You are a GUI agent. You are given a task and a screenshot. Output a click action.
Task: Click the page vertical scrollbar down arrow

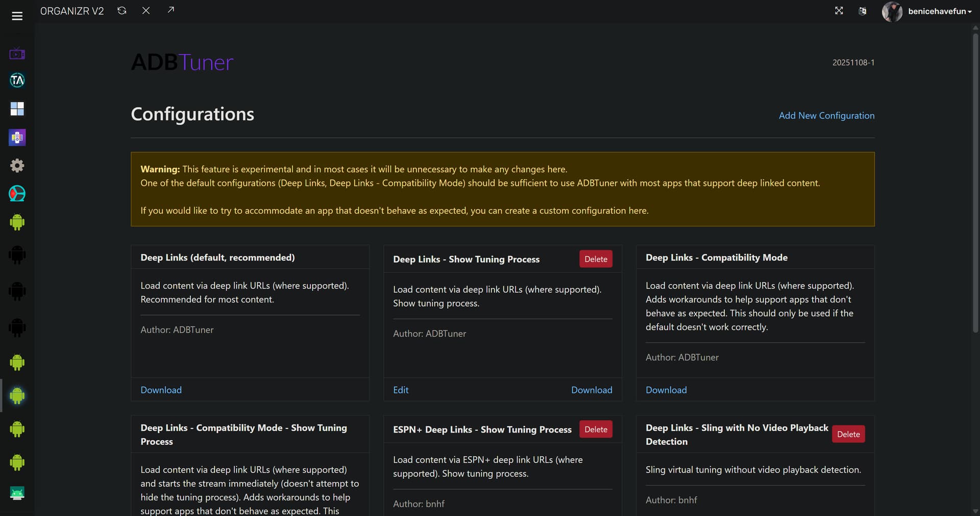click(x=975, y=511)
